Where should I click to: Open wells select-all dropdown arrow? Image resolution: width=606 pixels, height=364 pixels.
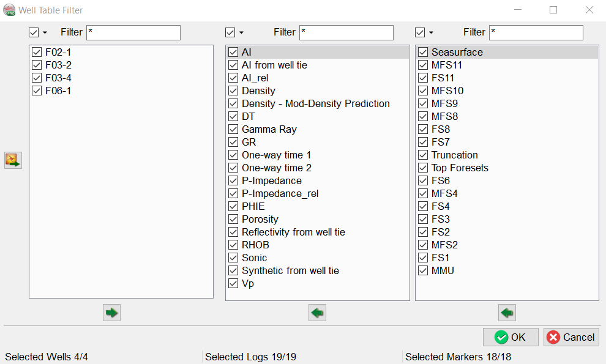click(45, 33)
